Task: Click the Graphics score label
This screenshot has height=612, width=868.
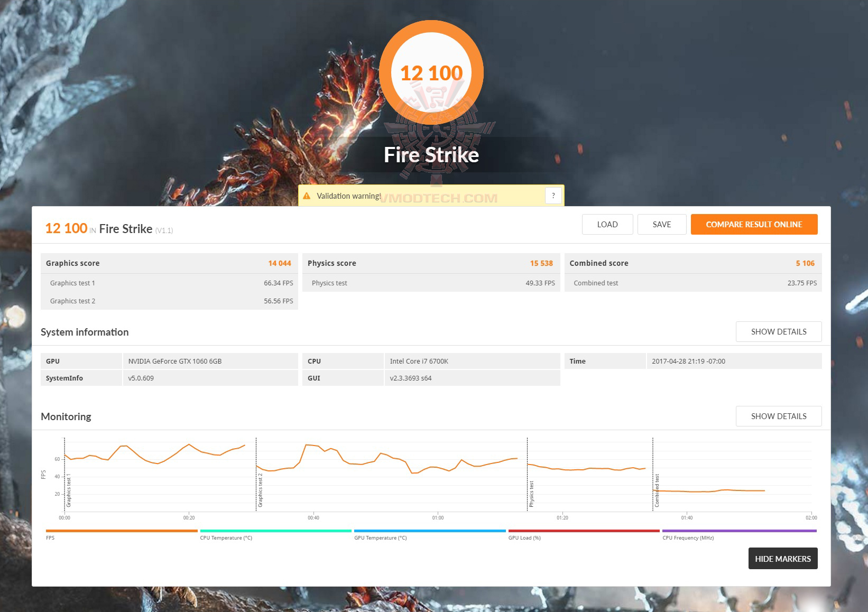Action: [x=72, y=263]
